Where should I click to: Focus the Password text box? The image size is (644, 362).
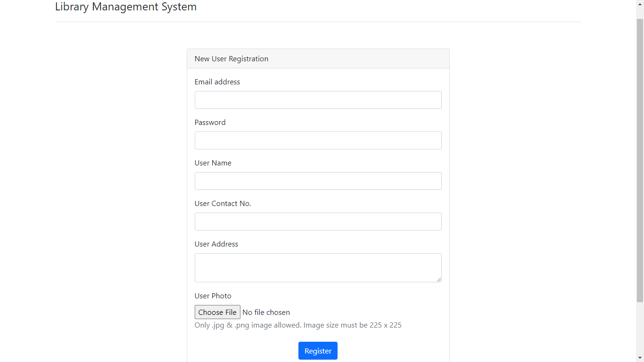pos(318,140)
